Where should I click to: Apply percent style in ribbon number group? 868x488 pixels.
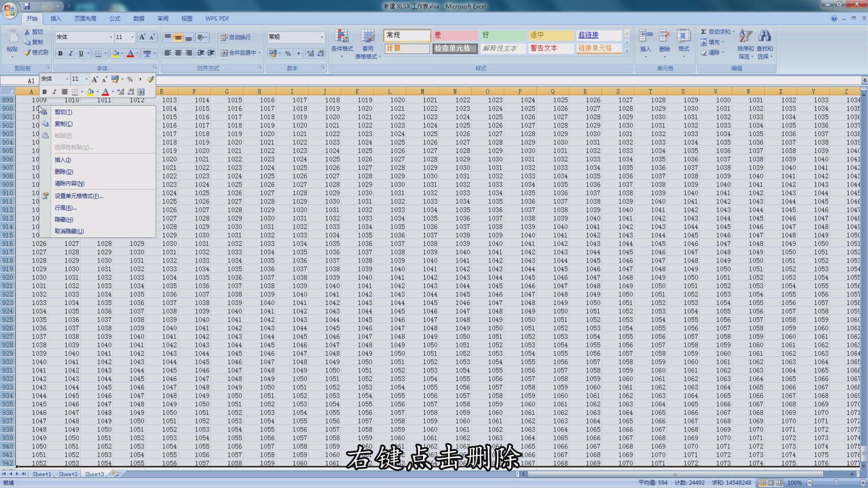[x=288, y=53]
